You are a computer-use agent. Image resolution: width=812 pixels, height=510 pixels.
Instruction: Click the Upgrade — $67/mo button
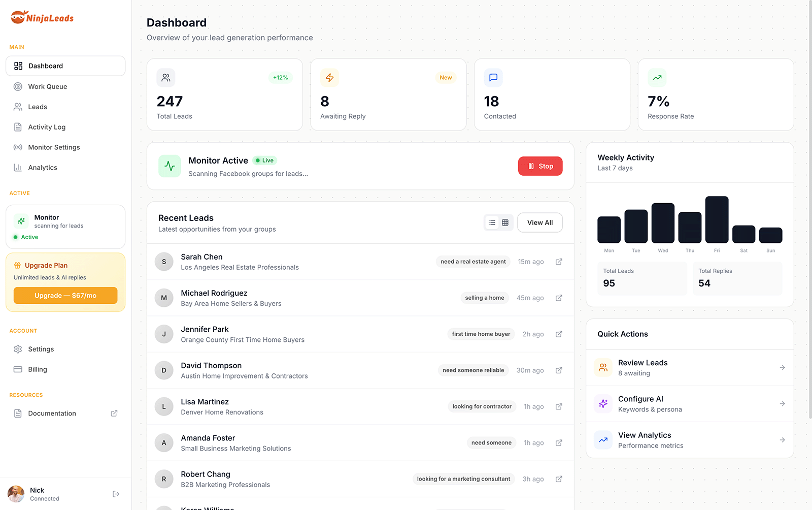click(65, 295)
